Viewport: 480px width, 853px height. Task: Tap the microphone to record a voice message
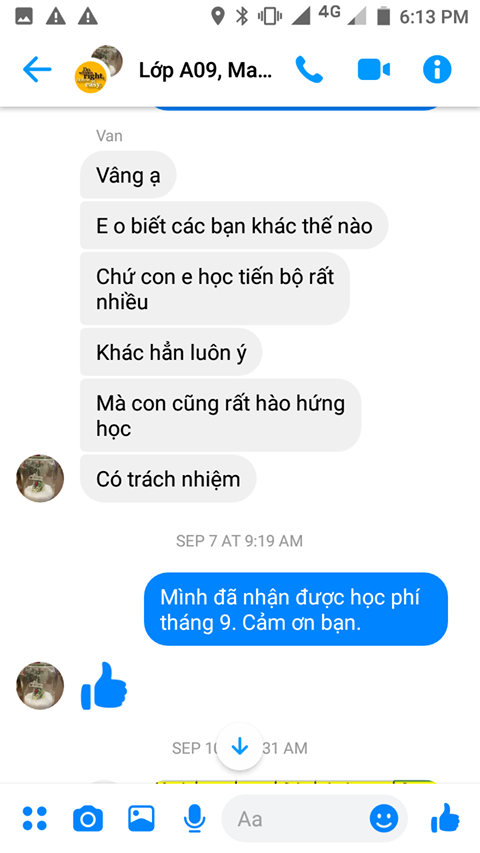(194, 818)
